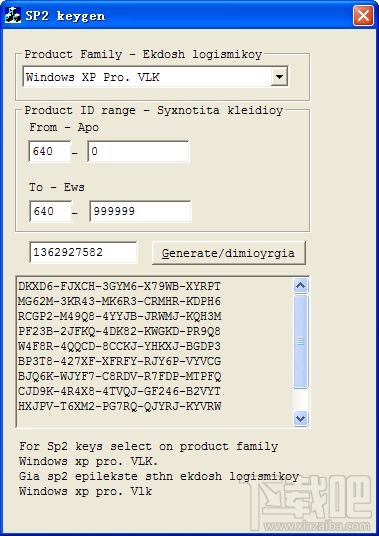Click the scrollbar track below the thumb
The width and height of the screenshot is (379, 536).
[301, 399]
